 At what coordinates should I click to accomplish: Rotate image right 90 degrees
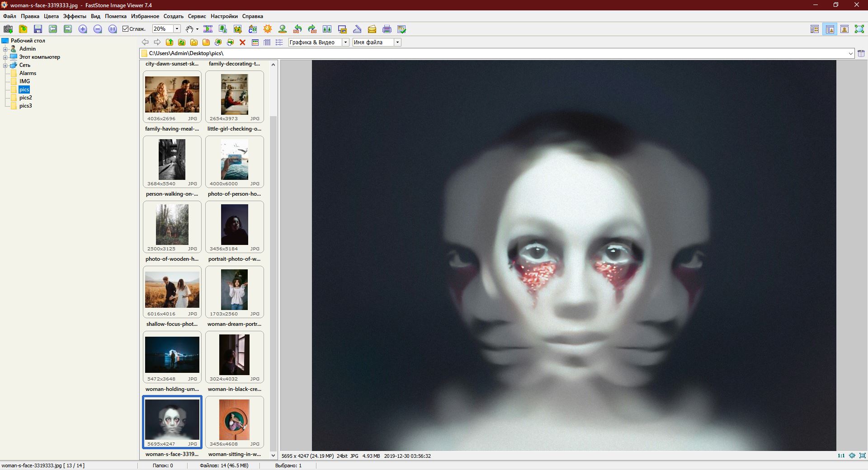[x=312, y=29]
